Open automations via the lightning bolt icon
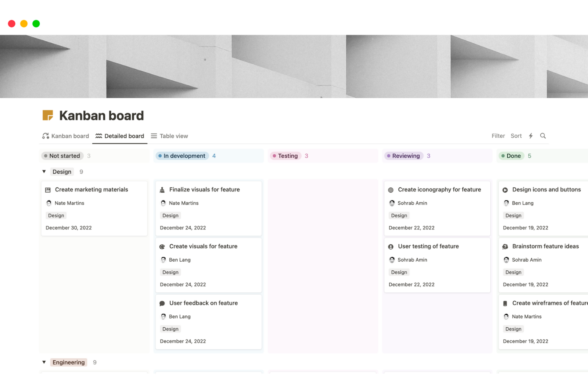Viewport: 588px width, 392px height. click(x=531, y=135)
